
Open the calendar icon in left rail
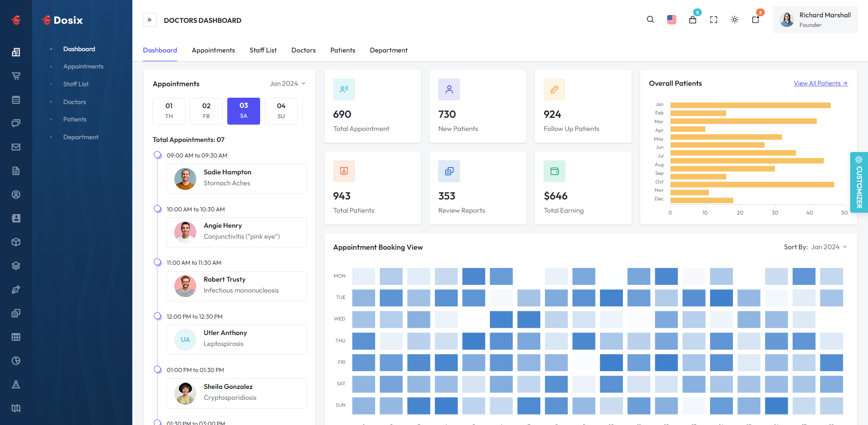16,100
